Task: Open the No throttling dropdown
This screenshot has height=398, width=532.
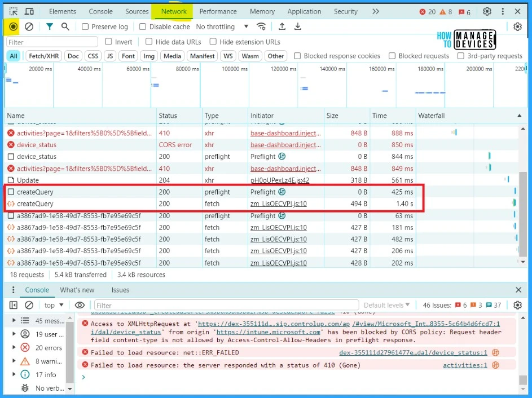Action: [222, 26]
